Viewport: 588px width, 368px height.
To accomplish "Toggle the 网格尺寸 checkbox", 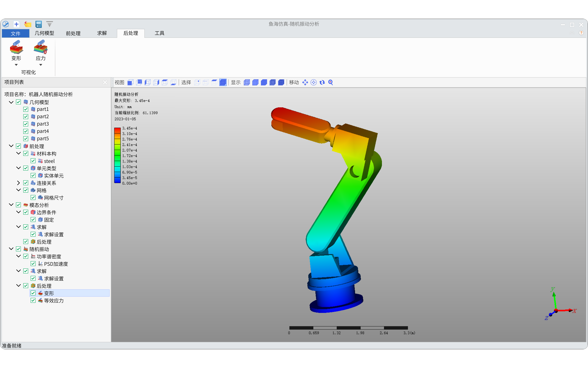I will [33, 198].
